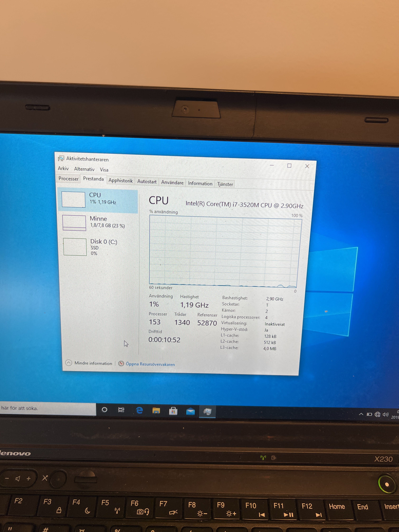Open the Mail app from the taskbar
The image size is (399, 532).
pyautogui.click(x=190, y=412)
